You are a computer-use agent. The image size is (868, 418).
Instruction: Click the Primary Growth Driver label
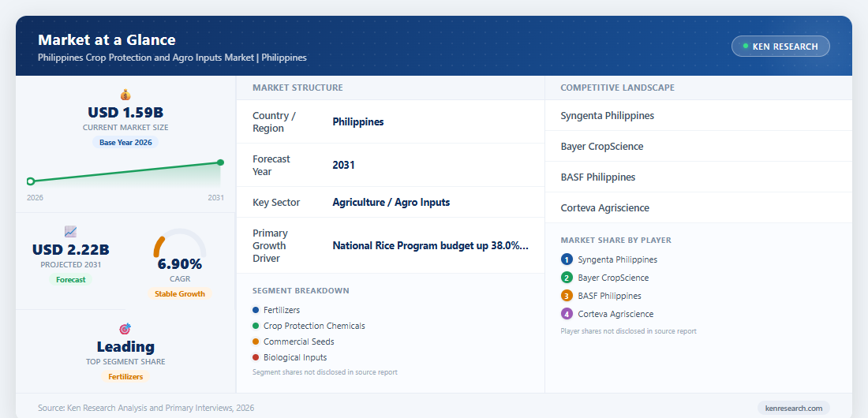pyautogui.click(x=270, y=246)
